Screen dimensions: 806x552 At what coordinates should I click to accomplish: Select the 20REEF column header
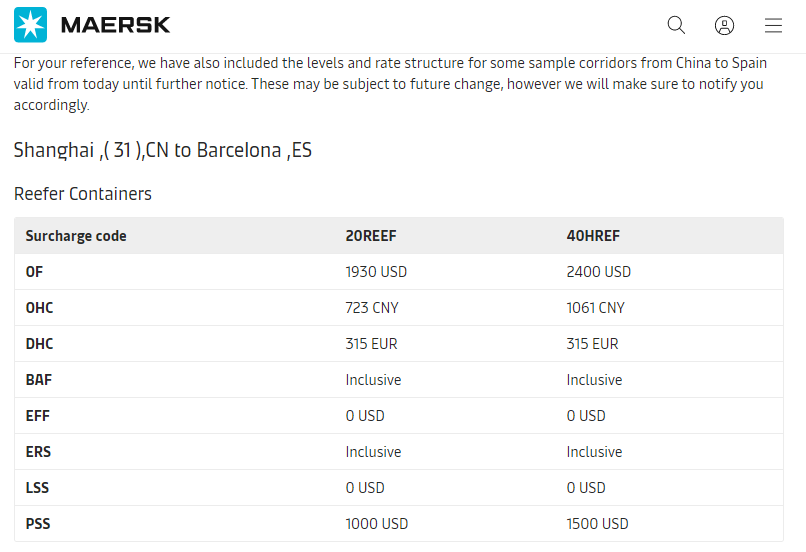click(371, 236)
